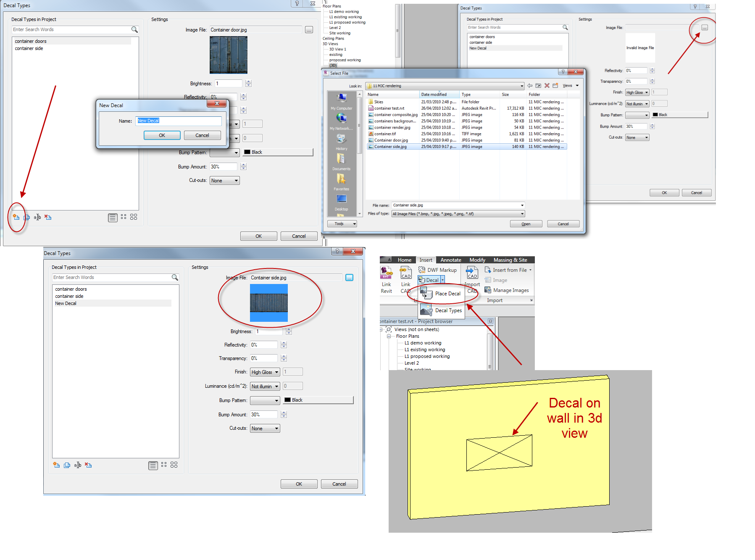Switch to small icons view in the Container door.jpg dialog
Viewport: 755px width, 560px height.
pyautogui.click(x=124, y=217)
